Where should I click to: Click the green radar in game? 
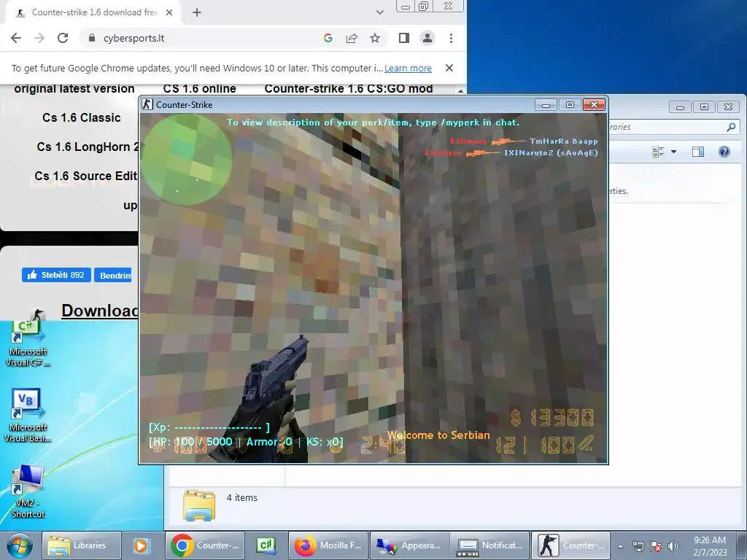(x=187, y=160)
